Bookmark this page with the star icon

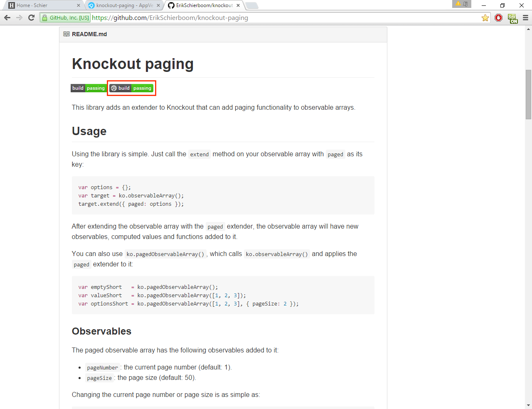pyautogui.click(x=485, y=18)
